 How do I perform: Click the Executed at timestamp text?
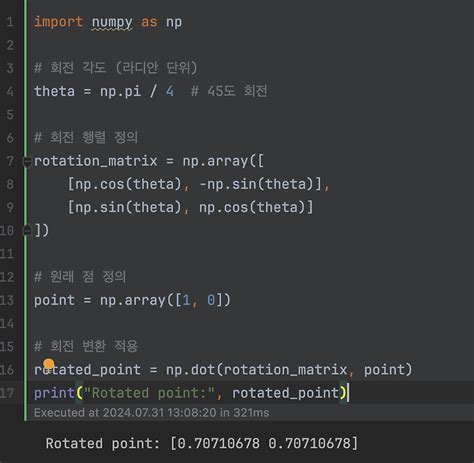coord(151,413)
